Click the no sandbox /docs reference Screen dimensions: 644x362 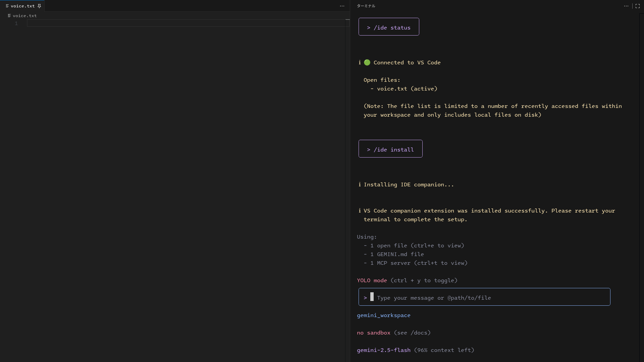pyautogui.click(x=413, y=333)
